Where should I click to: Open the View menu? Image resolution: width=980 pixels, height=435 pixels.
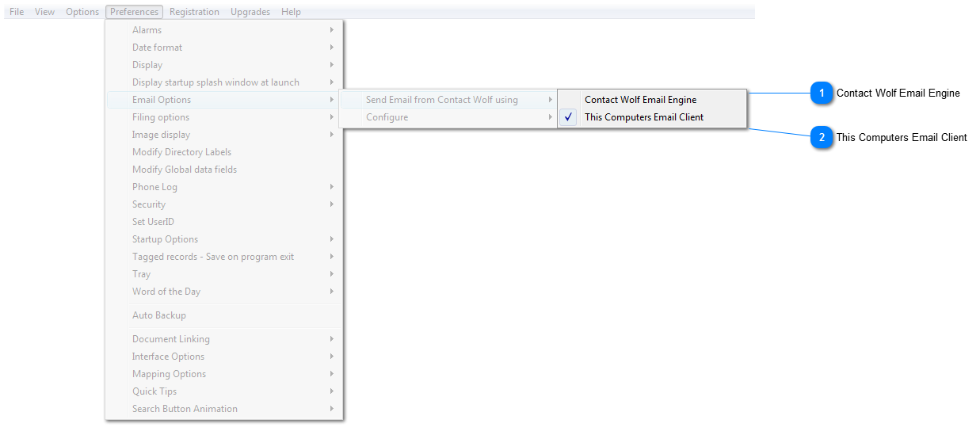click(45, 12)
